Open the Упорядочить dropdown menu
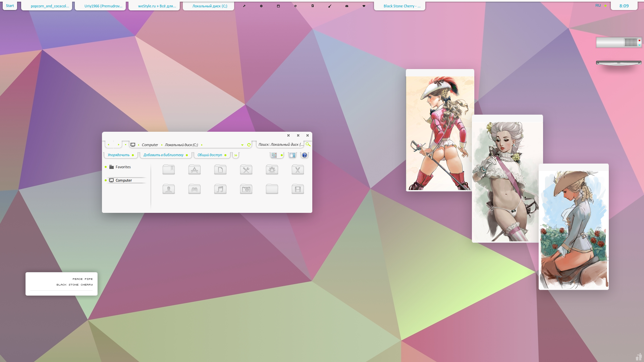 pos(121,155)
